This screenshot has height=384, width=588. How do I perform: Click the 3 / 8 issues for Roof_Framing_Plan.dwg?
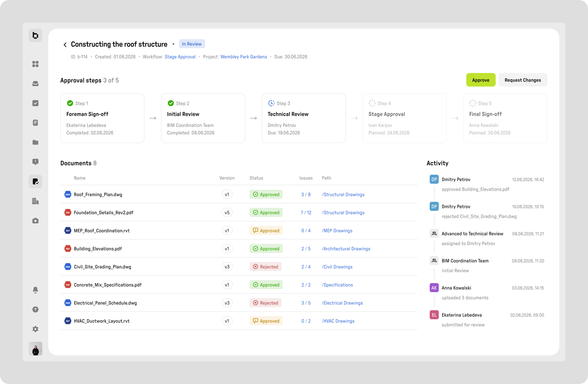(x=306, y=195)
